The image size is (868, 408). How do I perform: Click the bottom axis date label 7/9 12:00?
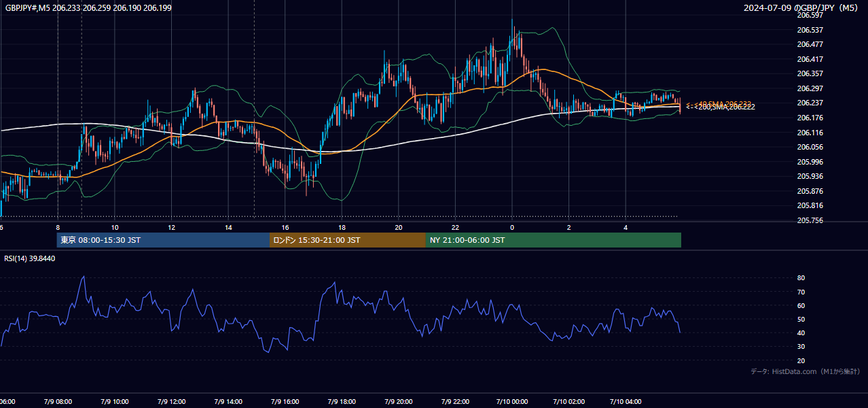coord(171,402)
